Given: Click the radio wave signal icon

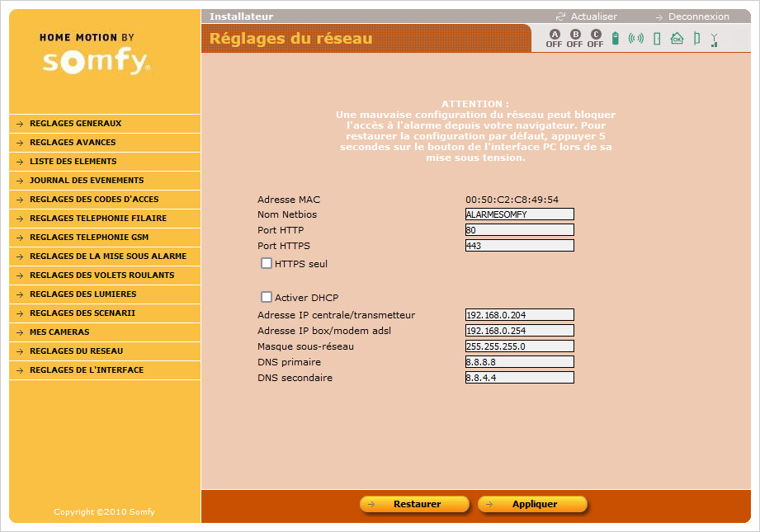Looking at the screenshot, I should (x=635, y=38).
